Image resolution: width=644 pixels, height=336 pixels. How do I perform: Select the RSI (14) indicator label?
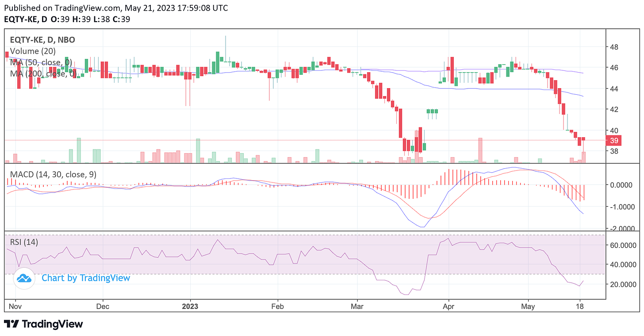24,242
